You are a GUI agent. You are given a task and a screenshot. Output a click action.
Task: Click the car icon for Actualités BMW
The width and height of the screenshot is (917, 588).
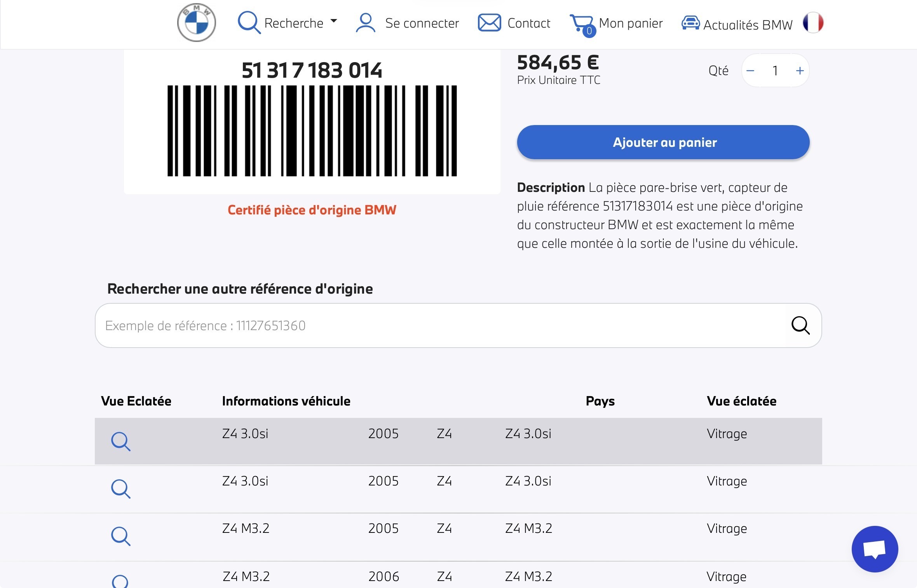(x=690, y=23)
